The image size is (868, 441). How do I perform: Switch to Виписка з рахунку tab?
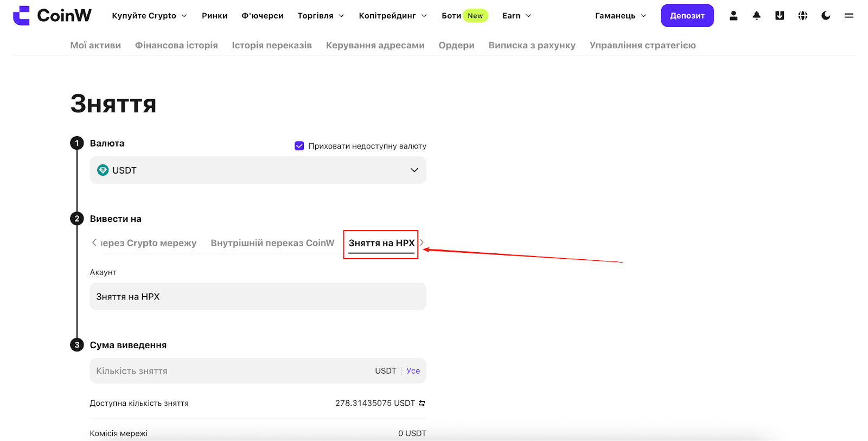pyautogui.click(x=532, y=46)
